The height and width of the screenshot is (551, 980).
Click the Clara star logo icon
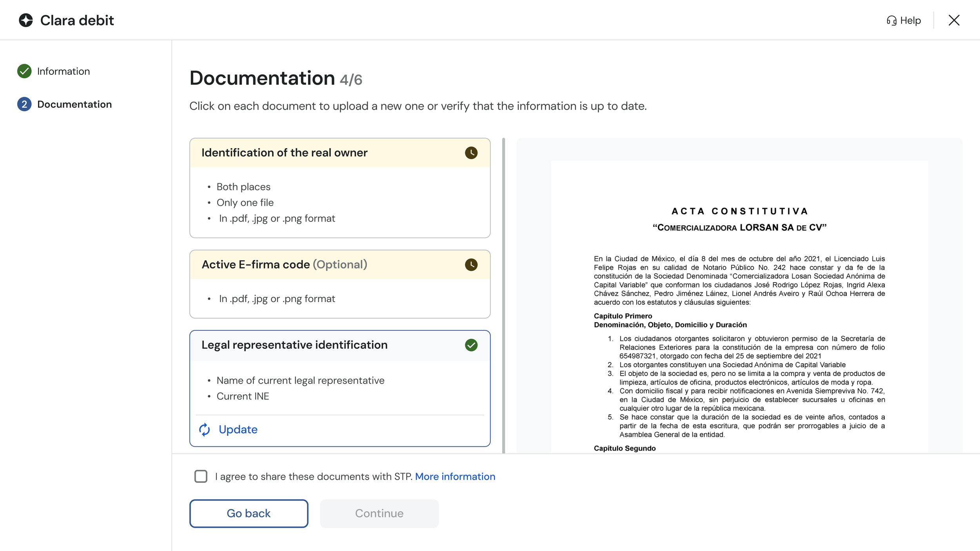(x=26, y=20)
